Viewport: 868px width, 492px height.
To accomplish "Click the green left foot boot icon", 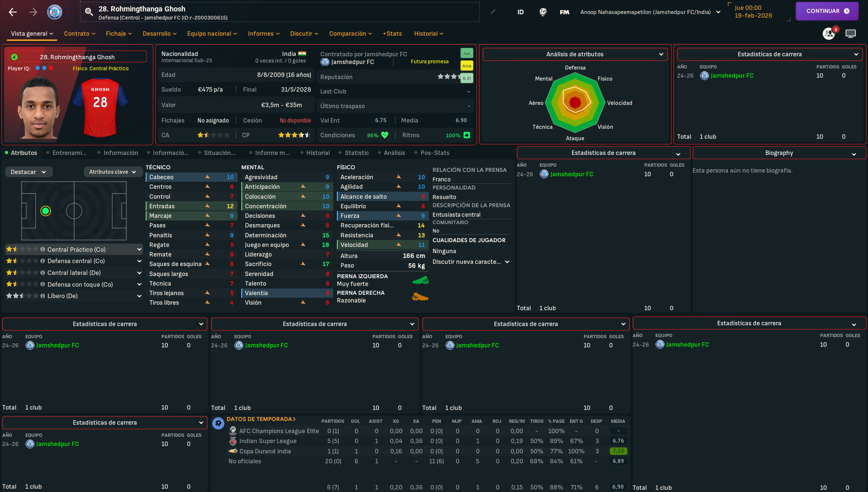I will 420,280.
